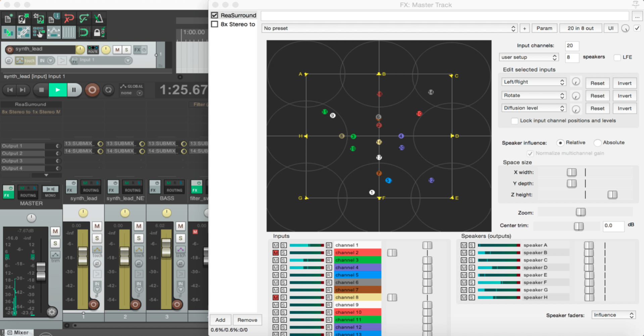644x336 pixels.
Task: Open the Diffusion level dropdown
Action: tap(534, 108)
